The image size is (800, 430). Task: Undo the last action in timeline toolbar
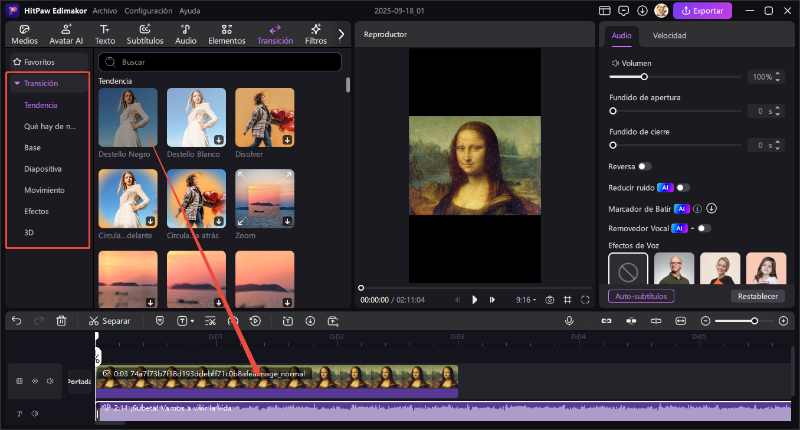(x=17, y=321)
